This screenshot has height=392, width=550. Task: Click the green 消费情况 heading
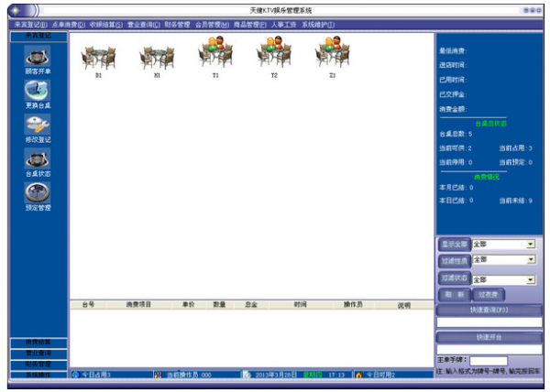487,177
